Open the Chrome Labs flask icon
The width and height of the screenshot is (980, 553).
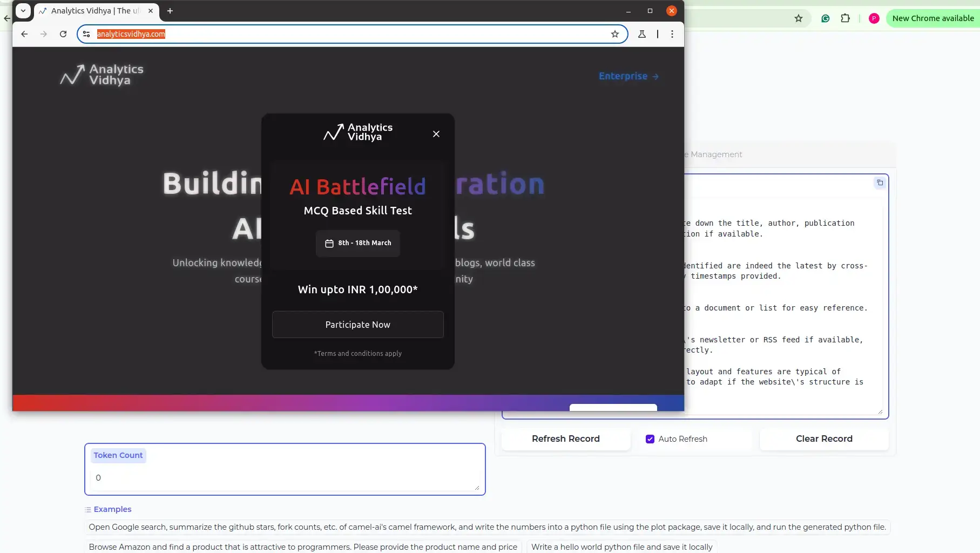pyautogui.click(x=642, y=34)
